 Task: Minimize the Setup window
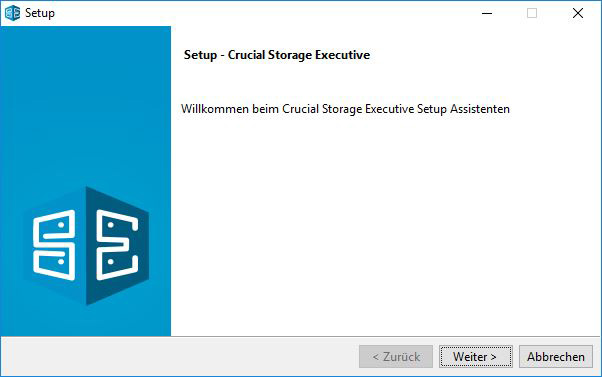(487, 13)
